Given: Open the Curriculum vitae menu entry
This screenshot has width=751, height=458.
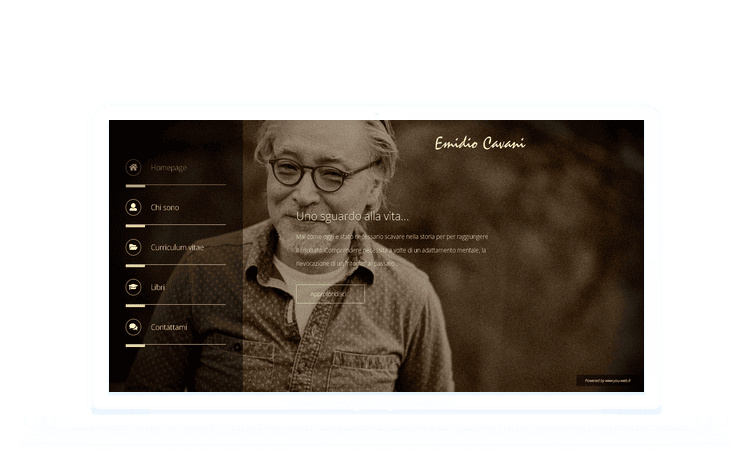Looking at the screenshot, I should click(x=177, y=247).
